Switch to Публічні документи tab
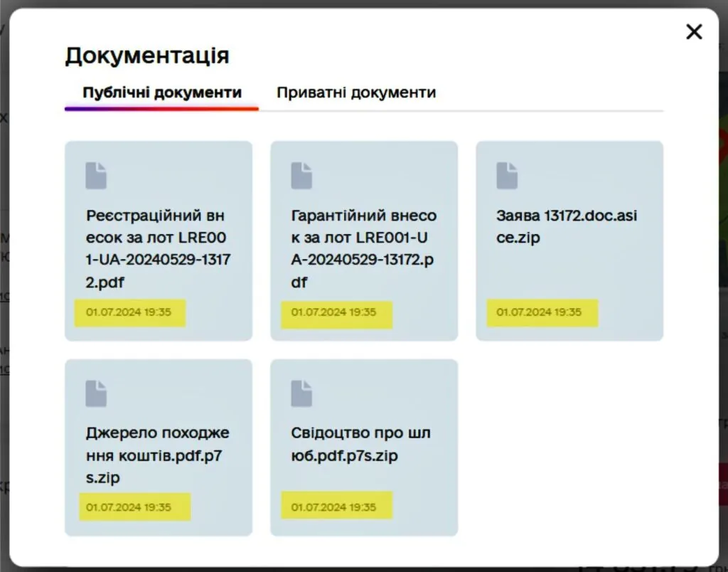Image resolution: width=728 pixels, height=572 pixels. coord(161,92)
